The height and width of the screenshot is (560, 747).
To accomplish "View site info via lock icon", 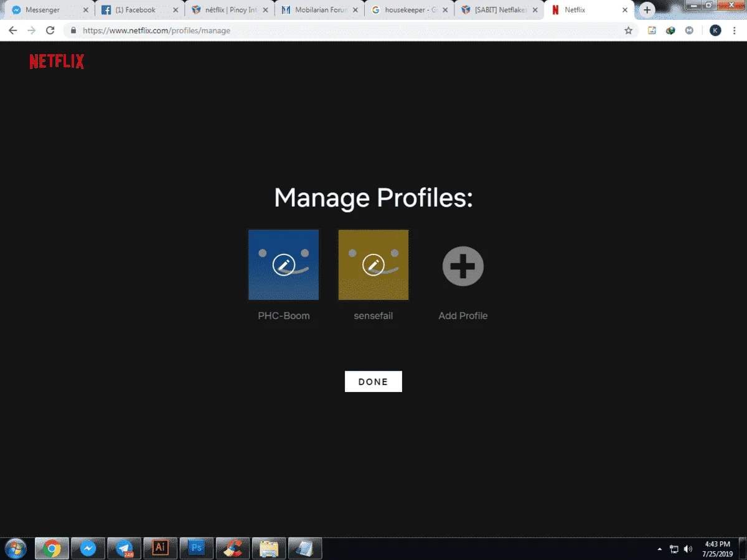I will pyautogui.click(x=73, y=30).
